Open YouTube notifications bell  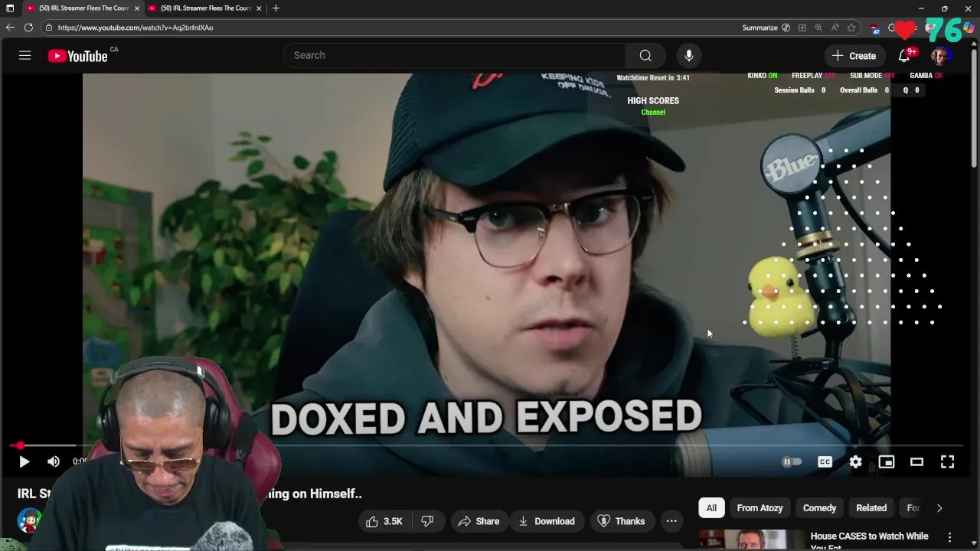pos(904,55)
